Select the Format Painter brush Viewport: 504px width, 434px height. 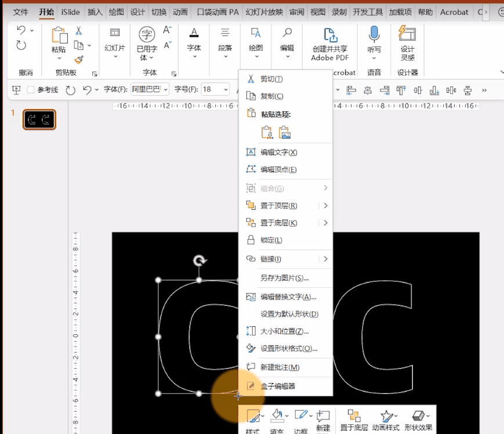pos(79,60)
